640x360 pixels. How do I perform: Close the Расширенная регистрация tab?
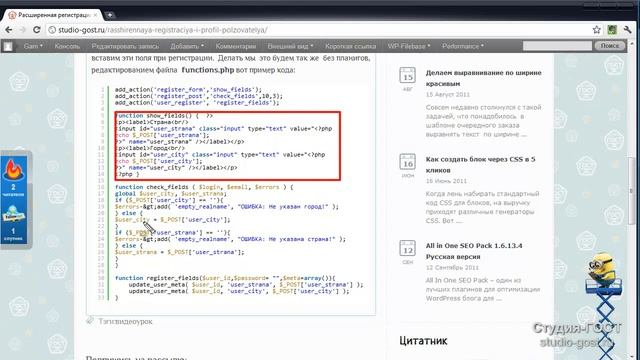pyautogui.click(x=96, y=15)
